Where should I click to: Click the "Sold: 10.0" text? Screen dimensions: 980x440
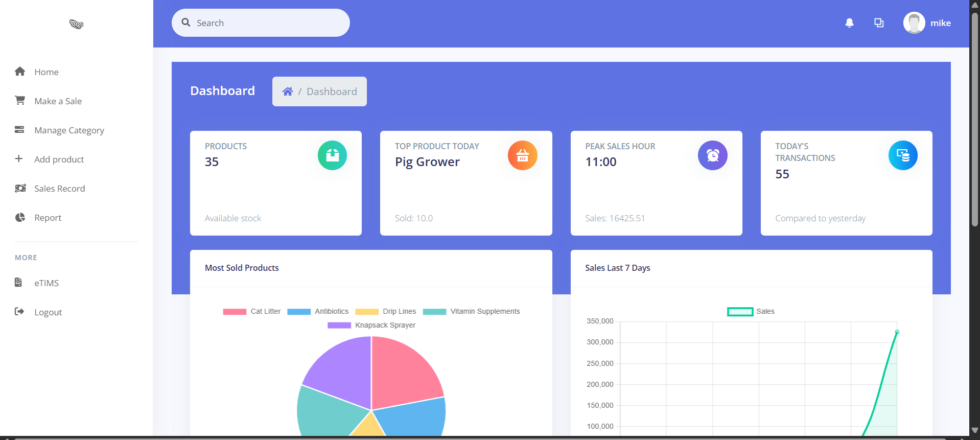click(x=414, y=218)
